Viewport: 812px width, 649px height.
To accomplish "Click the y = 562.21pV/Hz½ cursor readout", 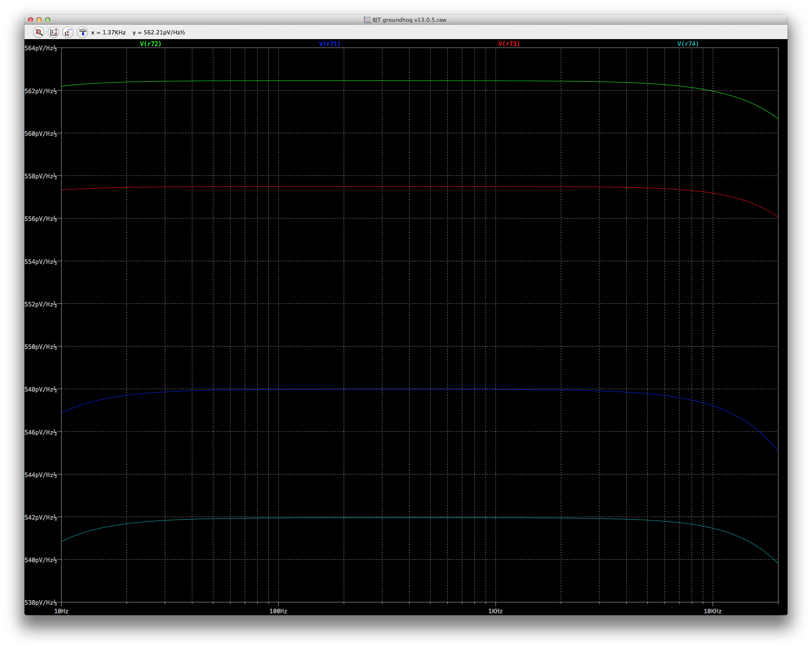I will [159, 33].
